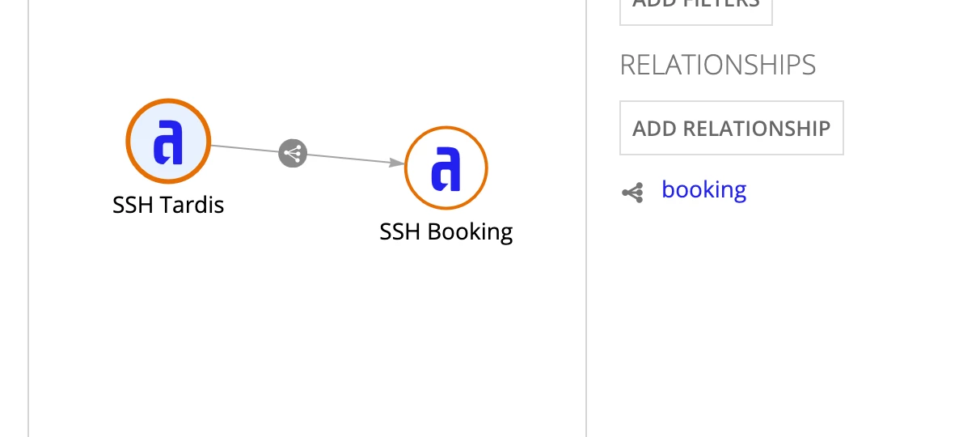The height and width of the screenshot is (437, 980).
Task: Click the ADD RELATIONSHIP button
Action: click(731, 128)
